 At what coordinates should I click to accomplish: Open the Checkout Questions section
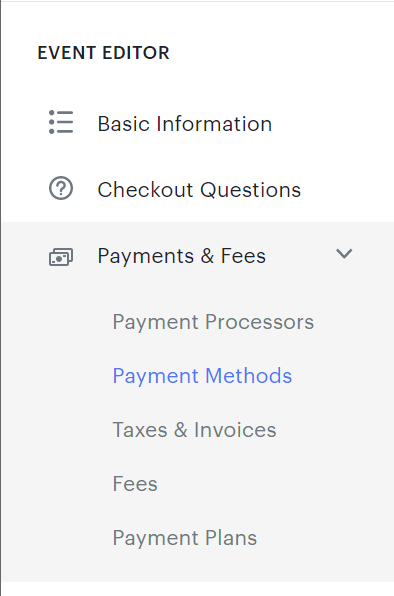tap(198, 189)
